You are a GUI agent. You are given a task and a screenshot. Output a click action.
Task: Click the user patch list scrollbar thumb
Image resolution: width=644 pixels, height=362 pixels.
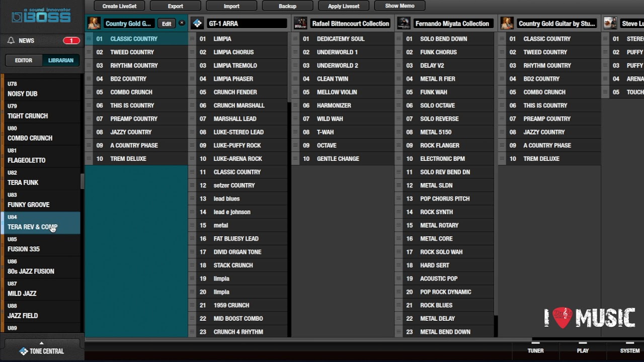coord(83,182)
